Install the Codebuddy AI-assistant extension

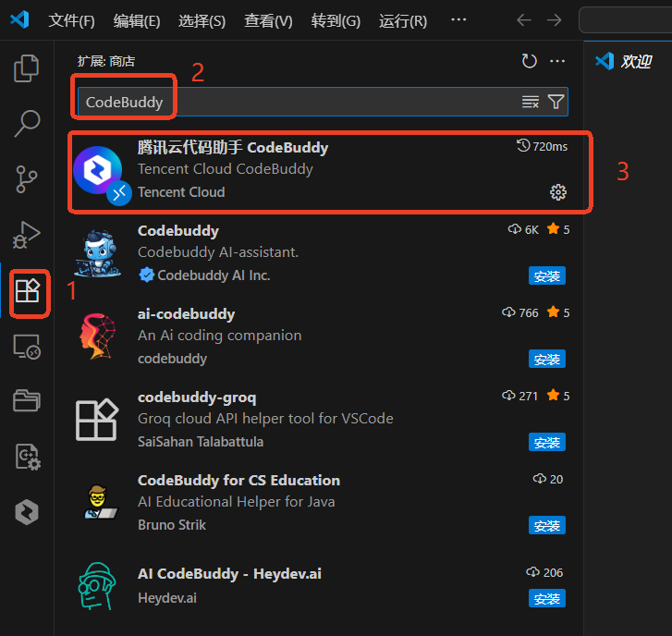[x=547, y=275]
